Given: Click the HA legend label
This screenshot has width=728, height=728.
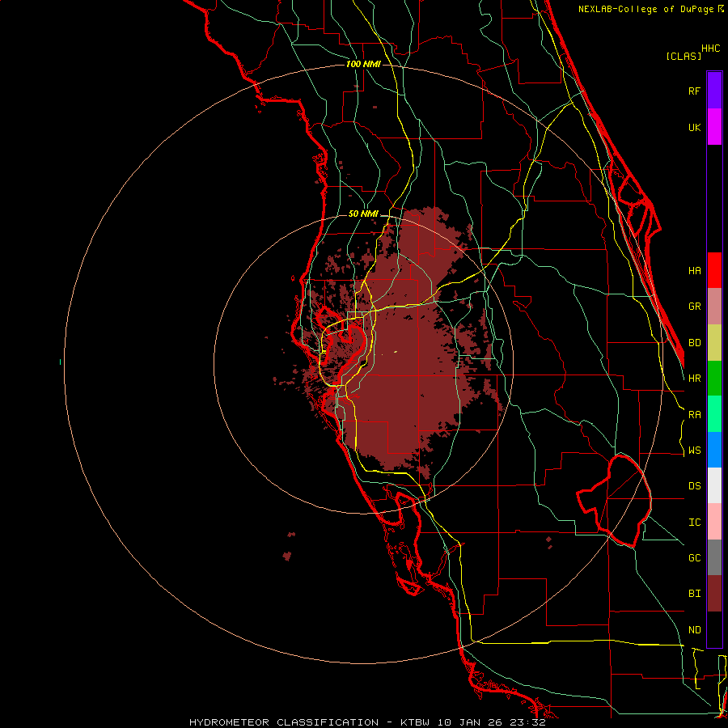Looking at the screenshot, I should coord(694,271).
